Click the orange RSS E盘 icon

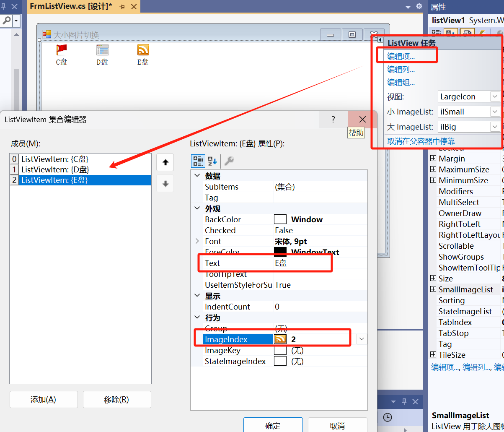pyautogui.click(x=143, y=50)
